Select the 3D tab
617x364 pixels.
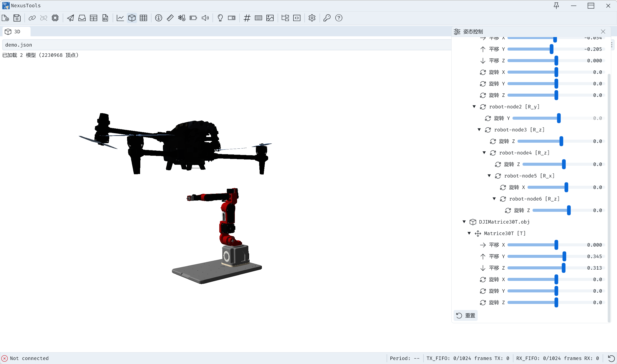click(x=16, y=32)
